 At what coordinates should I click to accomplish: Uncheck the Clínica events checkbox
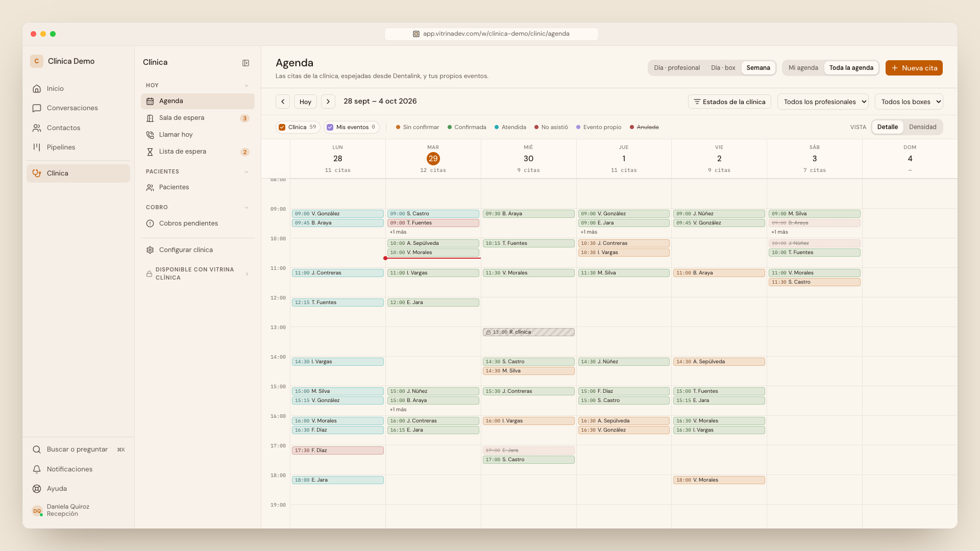pyautogui.click(x=282, y=128)
